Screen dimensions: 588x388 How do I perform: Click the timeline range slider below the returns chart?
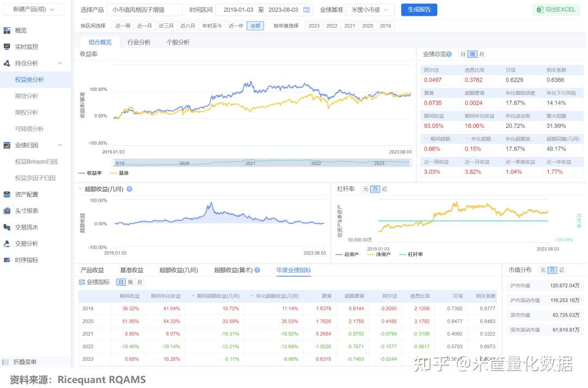(261, 163)
